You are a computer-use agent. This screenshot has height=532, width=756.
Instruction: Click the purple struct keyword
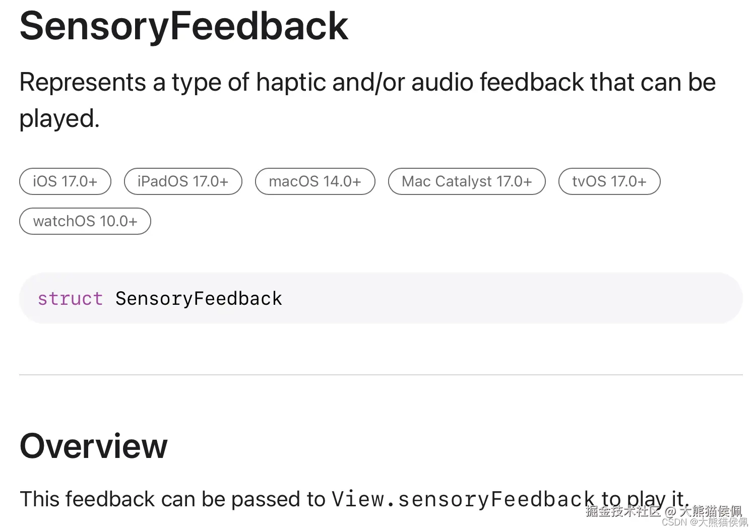[70, 299]
